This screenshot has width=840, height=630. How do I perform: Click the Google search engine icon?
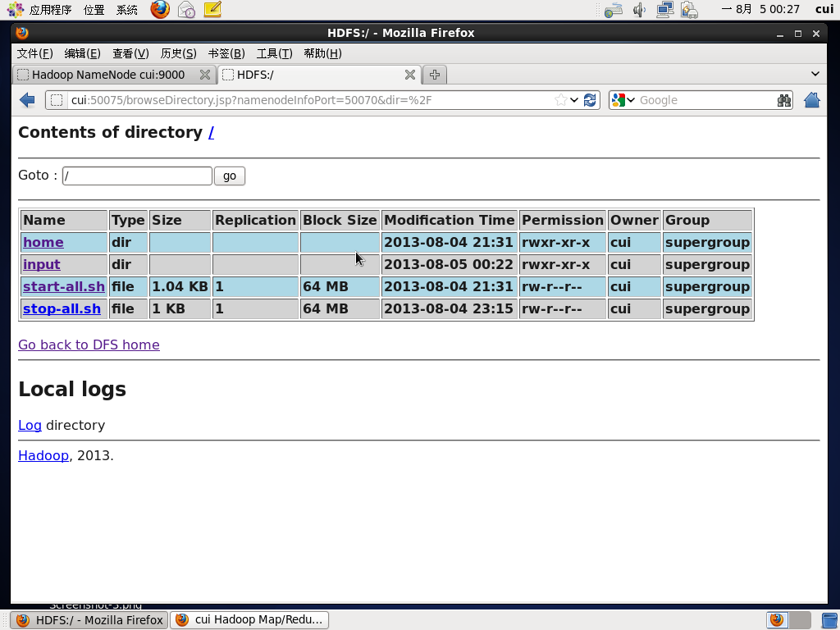point(619,100)
